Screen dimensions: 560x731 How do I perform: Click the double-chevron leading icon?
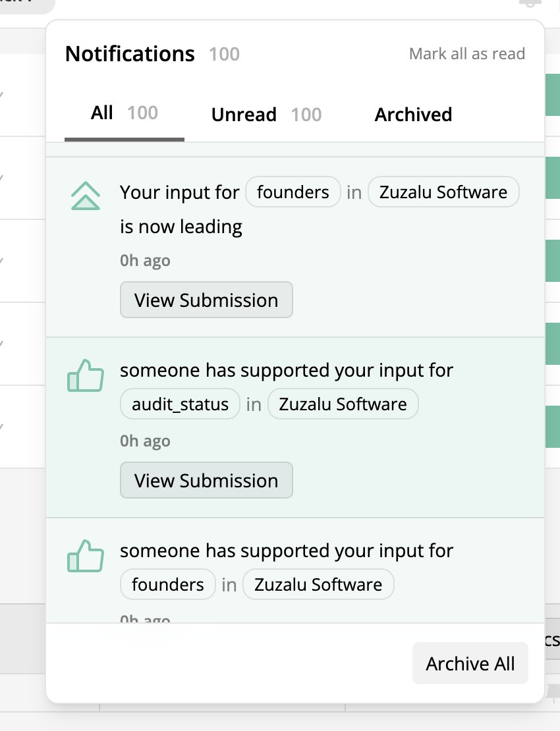coord(86,196)
